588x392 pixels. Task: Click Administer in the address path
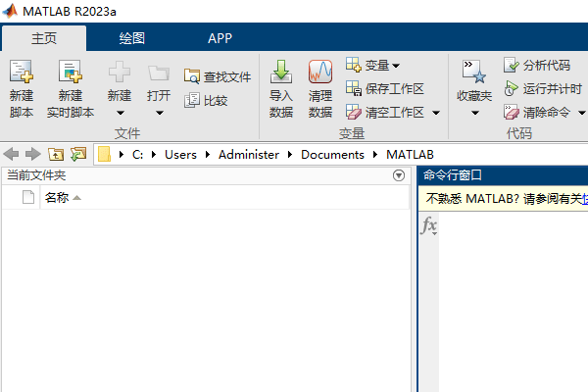(249, 154)
